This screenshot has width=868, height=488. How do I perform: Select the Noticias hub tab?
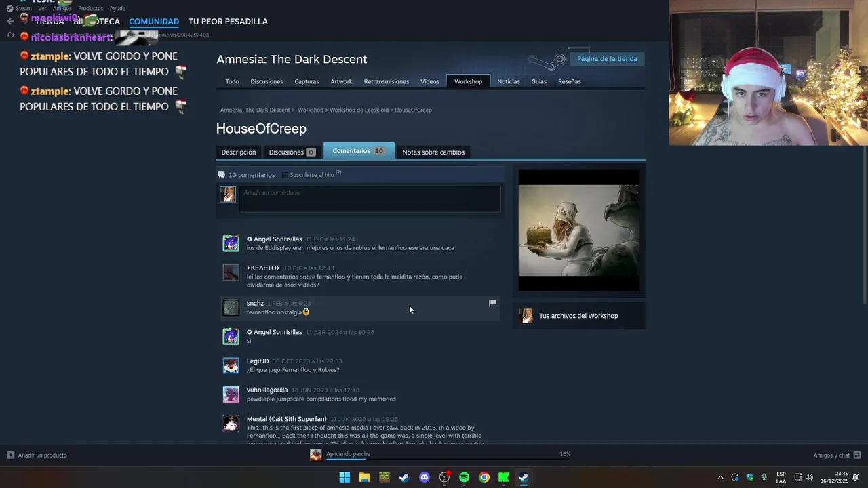tap(509, 81)
